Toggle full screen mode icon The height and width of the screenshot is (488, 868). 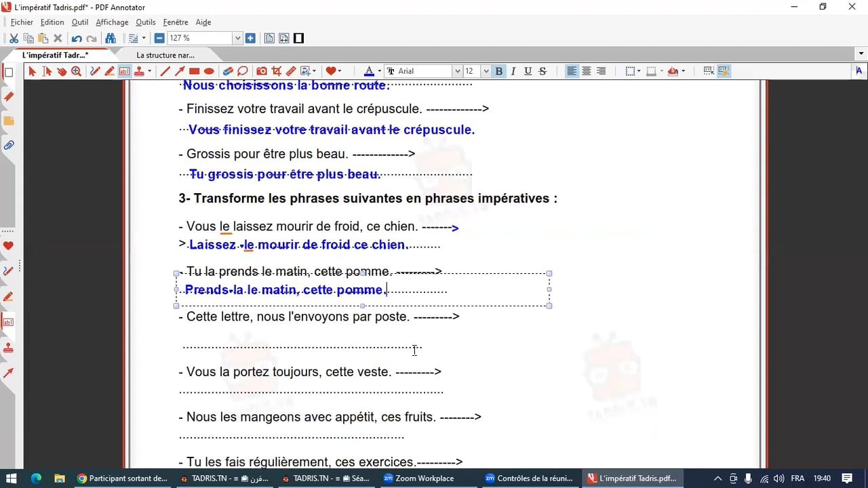coord(298,39)
